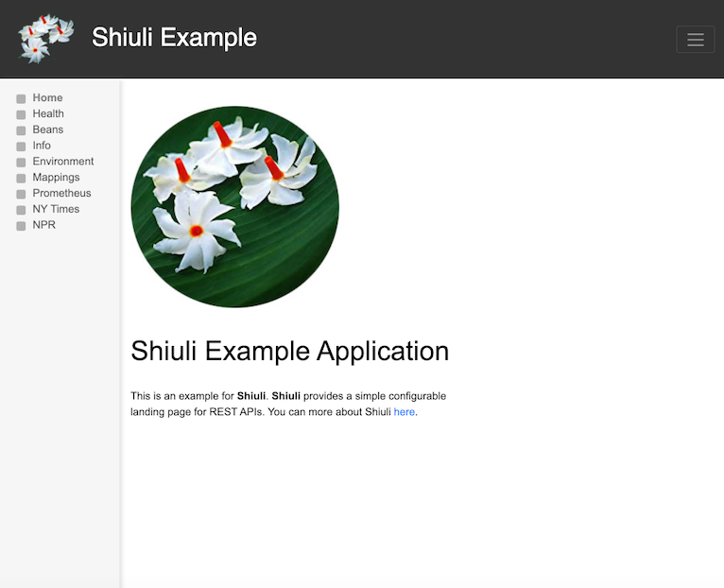The width and height of the screenshot is (724, 588).
Task: Open the Prometheus sidebar link
Action: pyautogui.click(x=61, y=193)
